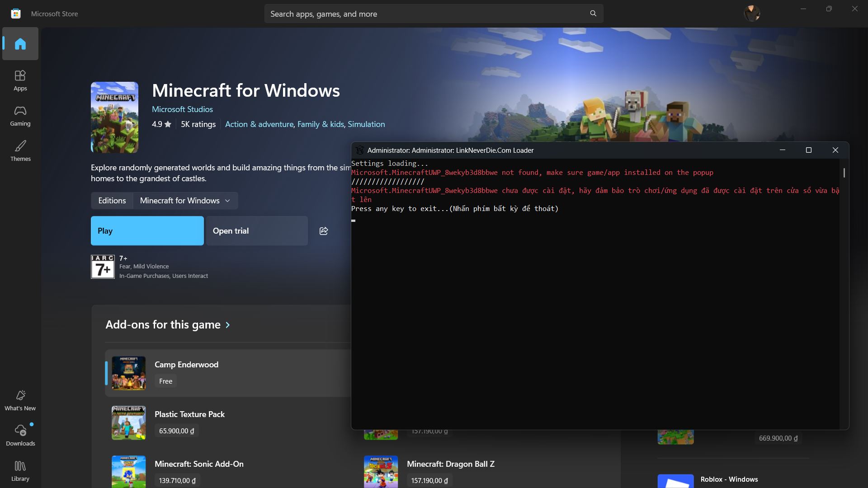868x488 pixels.
Task: Click the blue Play button
Action: coord(147,231)
